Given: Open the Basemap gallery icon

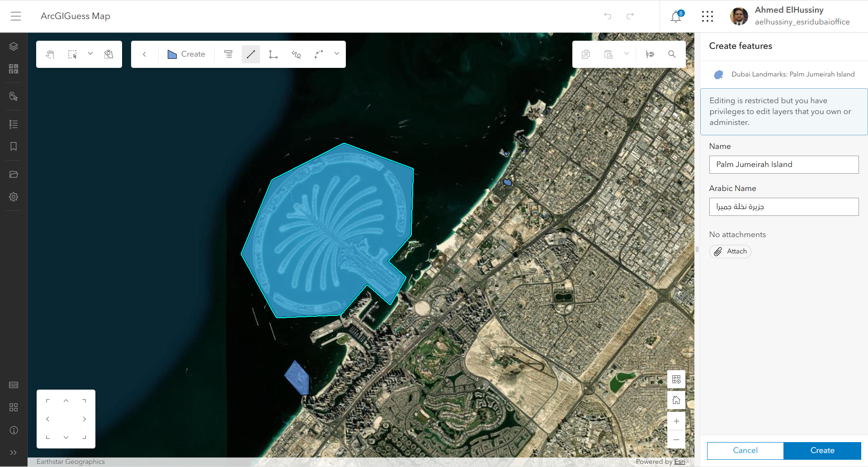Looking at the screenshot, I should click(x=14, y=69).
